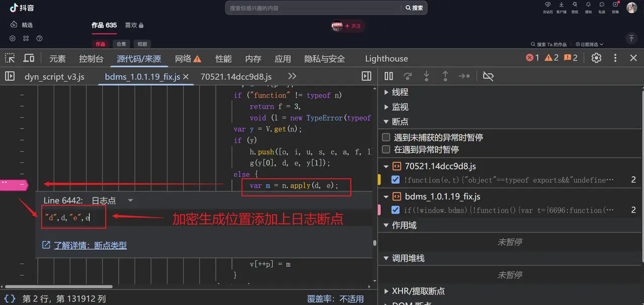Activate the inspect element cursor tool
This screenshot has width=644, height=305.
pos(10,58)
